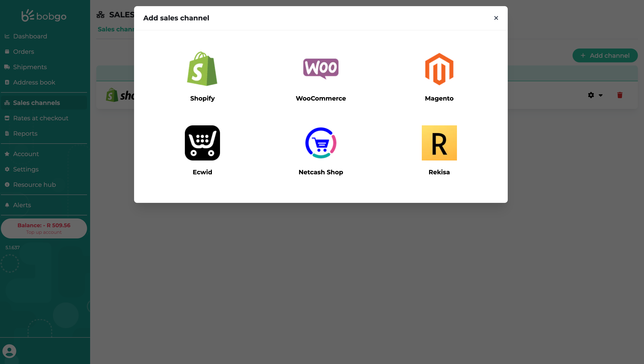Viewport: 644px width, 364px height.
Task: Open Reports in the sidebar
Action: (x=44, y=133)
